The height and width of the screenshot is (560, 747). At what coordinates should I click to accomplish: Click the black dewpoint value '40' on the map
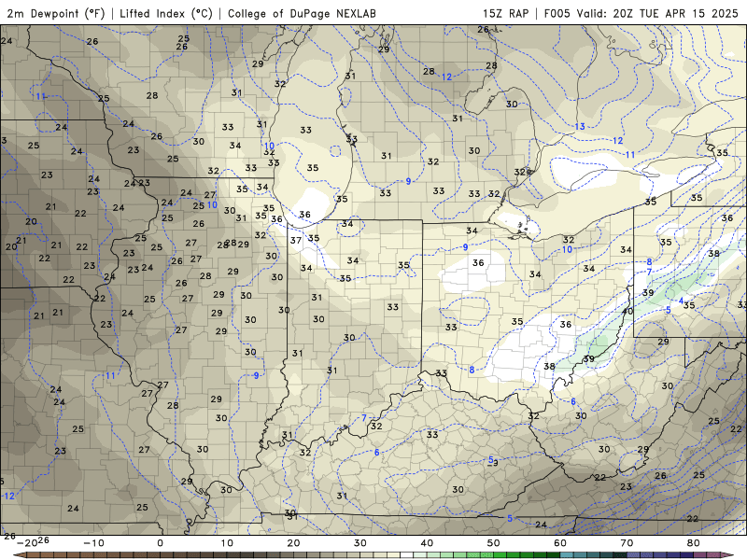627,311
